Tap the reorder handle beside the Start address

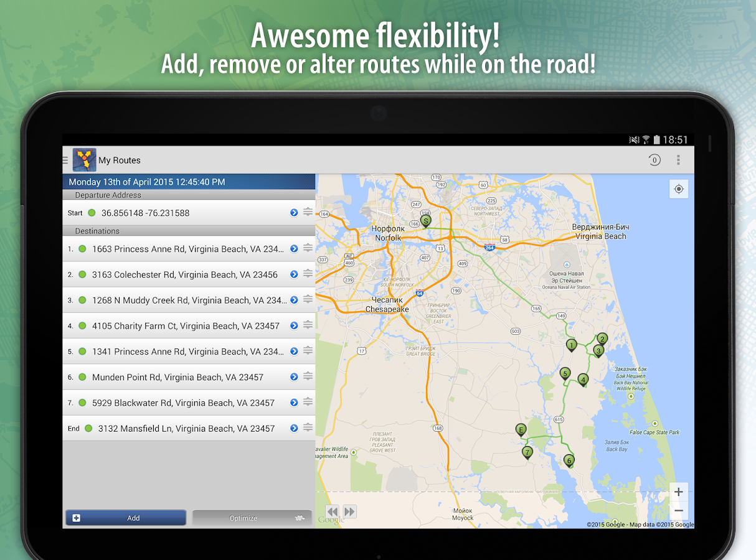[307, 212]
